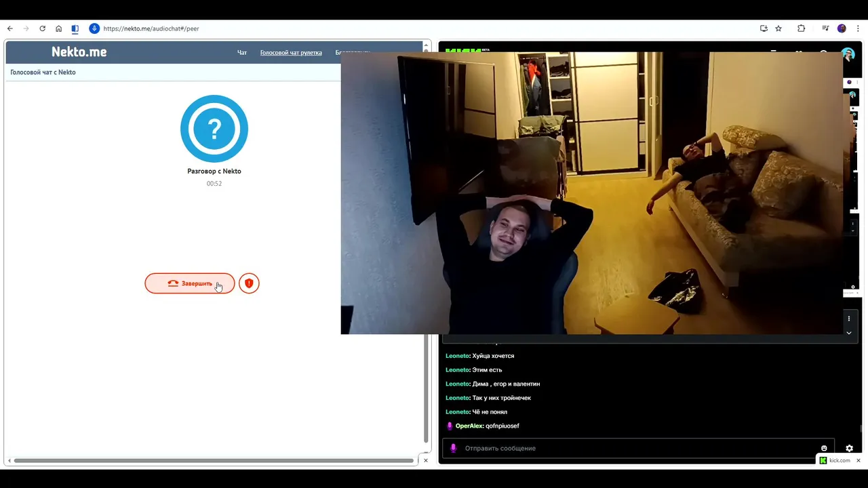This screenshot has height=488, width=868.
Task: Click the Nekto.me logo
Action: click(79, 52)
